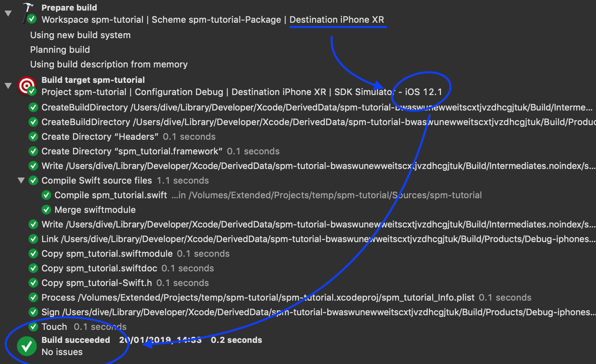The width and height of the screenshot is (596, 364).
Task: Select the Using new build system line
Action: (x=80, y=35)
